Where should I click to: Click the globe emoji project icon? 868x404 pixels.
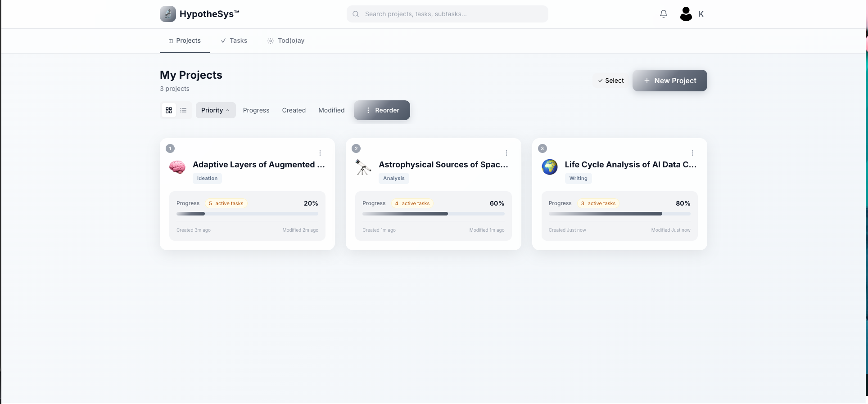click(x=550, y=167)
